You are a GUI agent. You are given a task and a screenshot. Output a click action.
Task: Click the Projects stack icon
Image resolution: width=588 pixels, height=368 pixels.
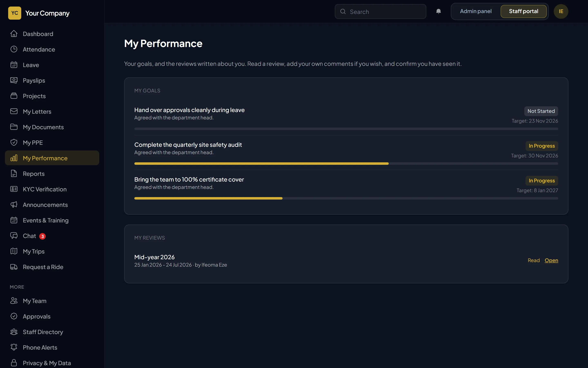(14, 96)
